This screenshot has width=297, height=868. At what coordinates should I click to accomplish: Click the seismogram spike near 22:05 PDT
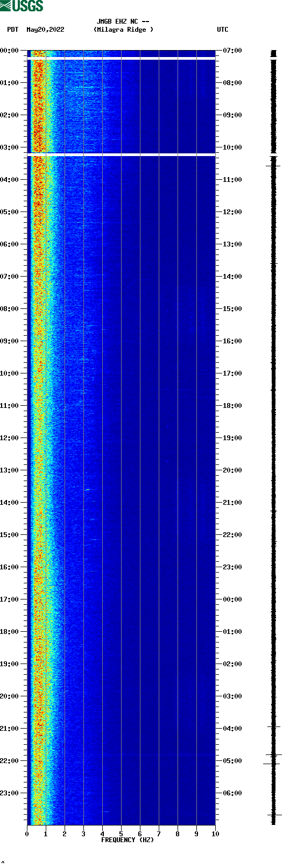[272, 764]
